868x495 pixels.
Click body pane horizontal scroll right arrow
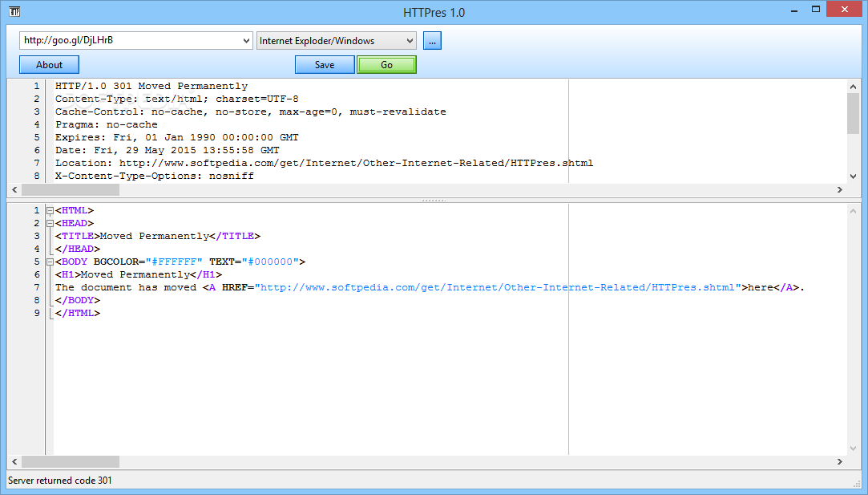pos(840,461)
